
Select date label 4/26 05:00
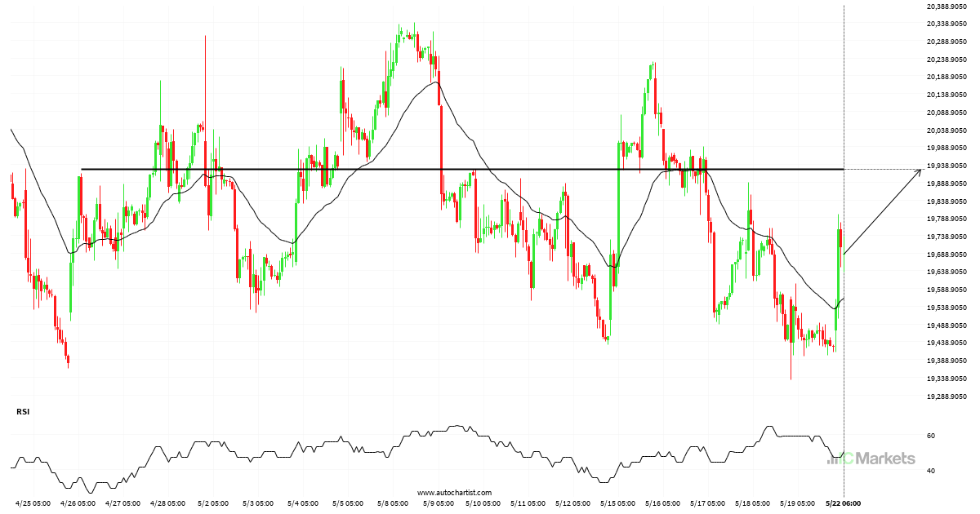tap(79, 503)
